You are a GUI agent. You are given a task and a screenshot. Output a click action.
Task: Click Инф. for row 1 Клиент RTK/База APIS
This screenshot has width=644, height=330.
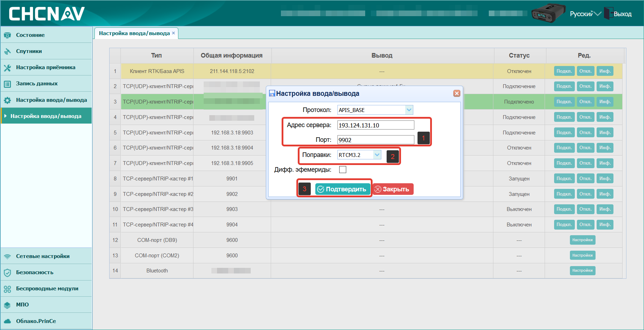[605, 71]
